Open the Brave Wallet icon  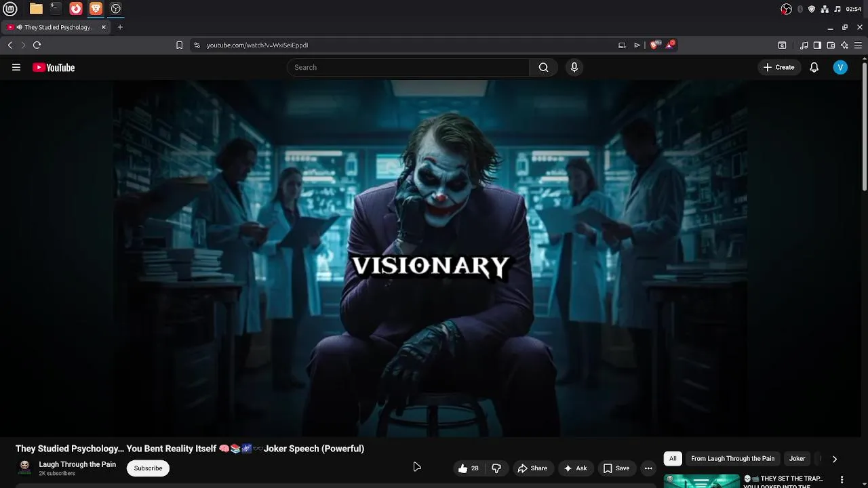coord(831,45)
